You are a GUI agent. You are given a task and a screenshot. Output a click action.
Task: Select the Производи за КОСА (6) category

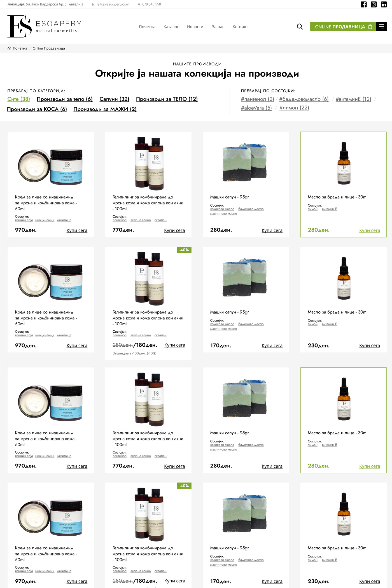37,109
